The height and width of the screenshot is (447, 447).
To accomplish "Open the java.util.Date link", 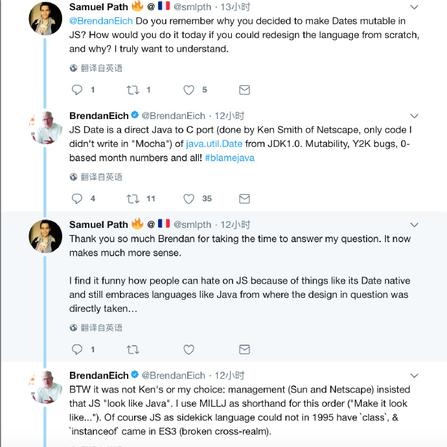I will pyautogui.click(x=214, y=144).
